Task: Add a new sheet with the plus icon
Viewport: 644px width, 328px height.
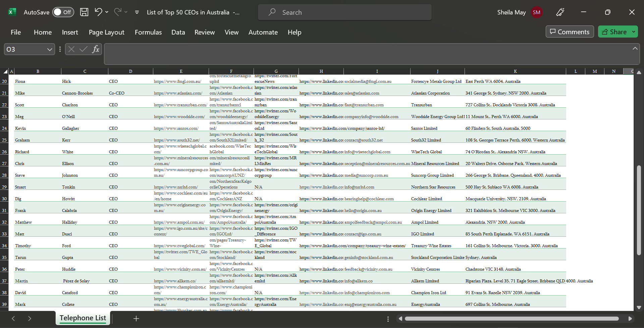Action: click(136, 319)
